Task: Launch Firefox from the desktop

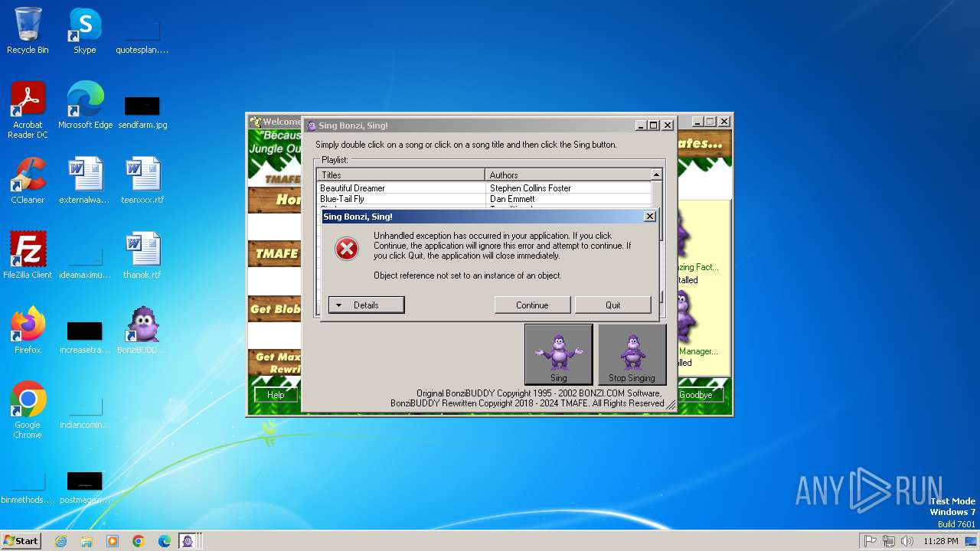Action: coord(28,330)
